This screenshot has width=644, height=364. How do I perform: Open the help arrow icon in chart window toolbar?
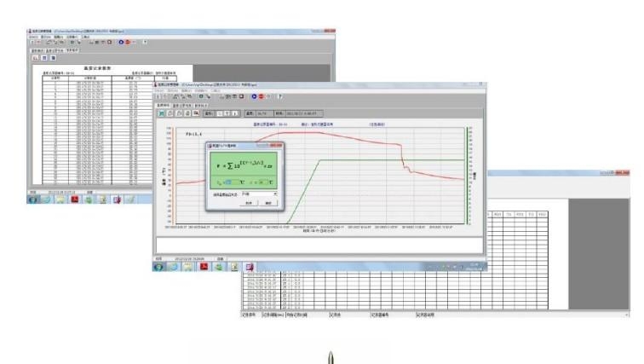tap(280, 96)
